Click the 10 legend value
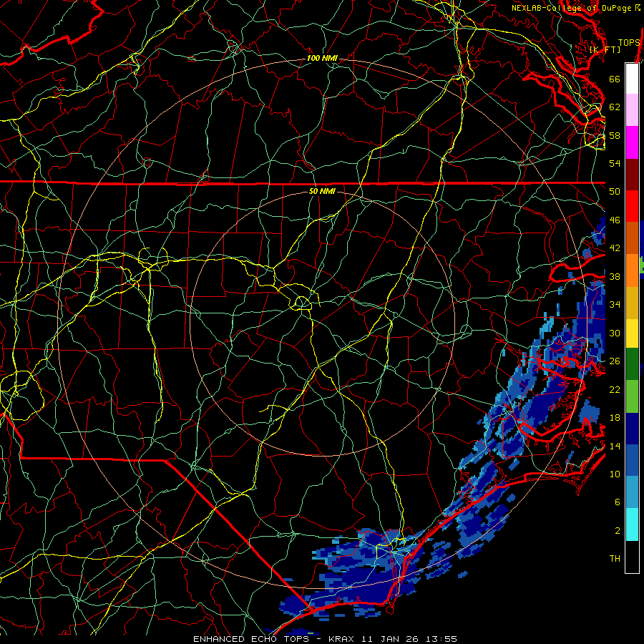The height and width of the screenshot is (644, 644). pos(615,474)
